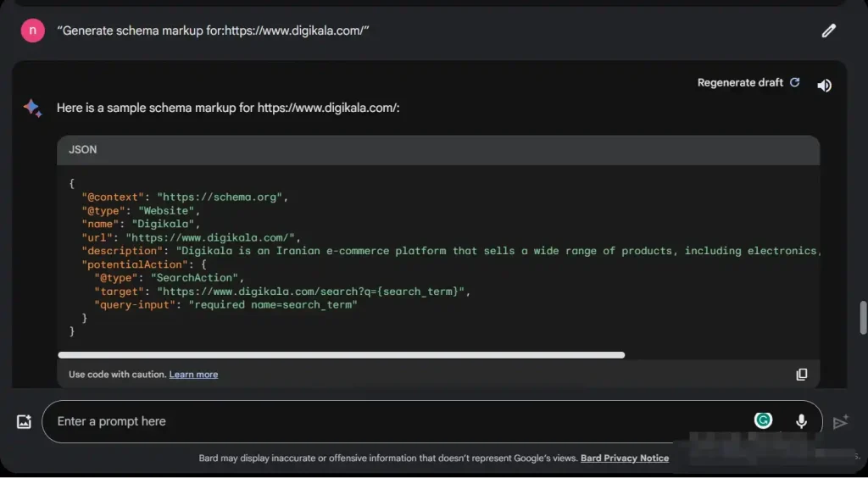Click the JSON code block header label

coord(82,149)
